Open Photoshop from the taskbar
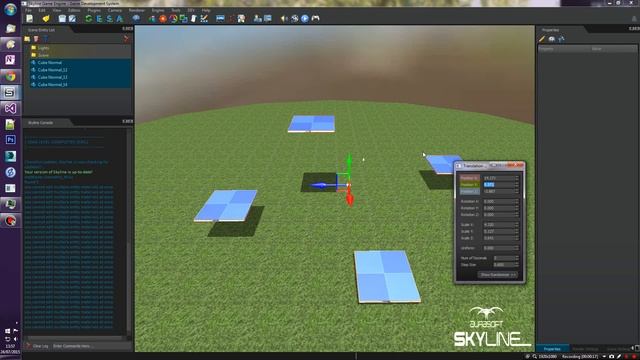 (11, 140)
